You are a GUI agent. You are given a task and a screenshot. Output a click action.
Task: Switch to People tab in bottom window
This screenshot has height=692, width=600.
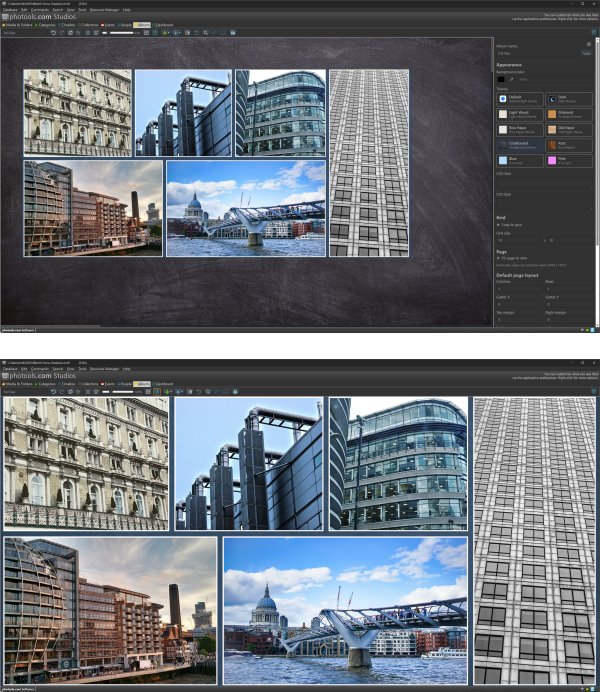[x=125, y=384]
